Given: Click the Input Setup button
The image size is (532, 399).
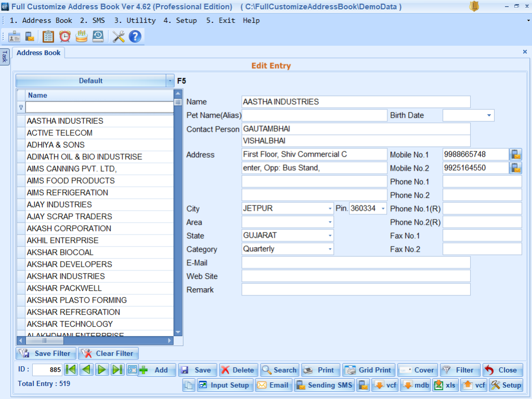Looking at the screenshot, I should click(225, 385).
